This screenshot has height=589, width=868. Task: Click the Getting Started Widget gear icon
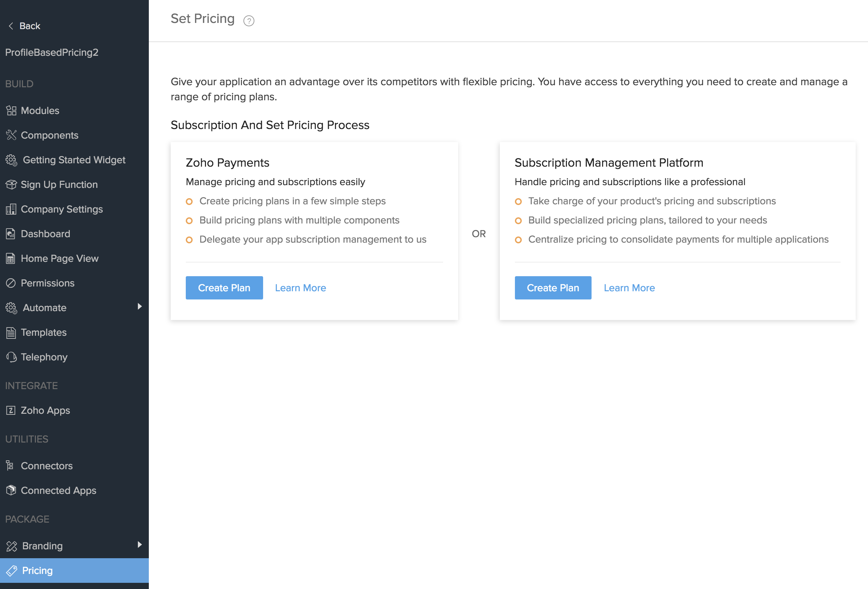(11, 160)
